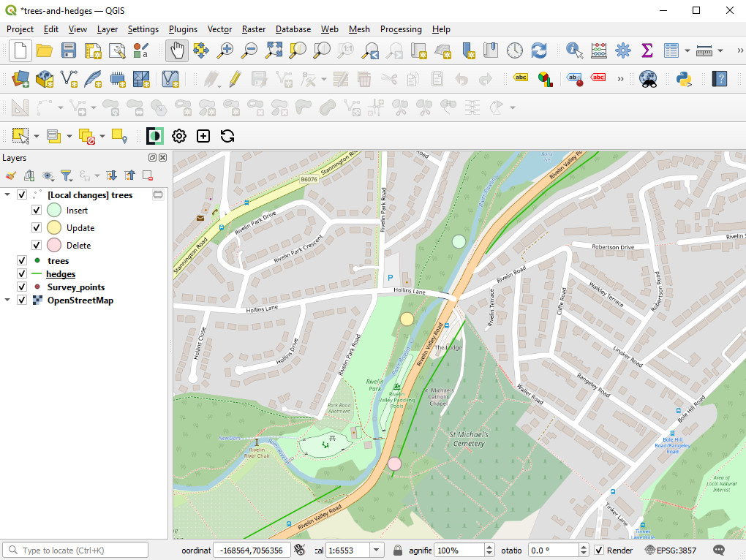Hide the hedges layer
This screenshot has width=746, height=560.
(x=22, y=274)
